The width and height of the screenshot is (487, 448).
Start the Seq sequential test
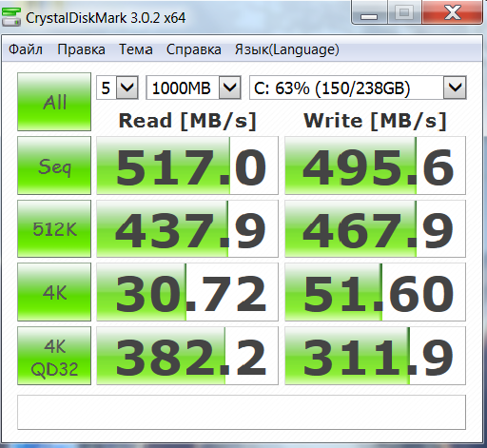click(x=54, y=166)
